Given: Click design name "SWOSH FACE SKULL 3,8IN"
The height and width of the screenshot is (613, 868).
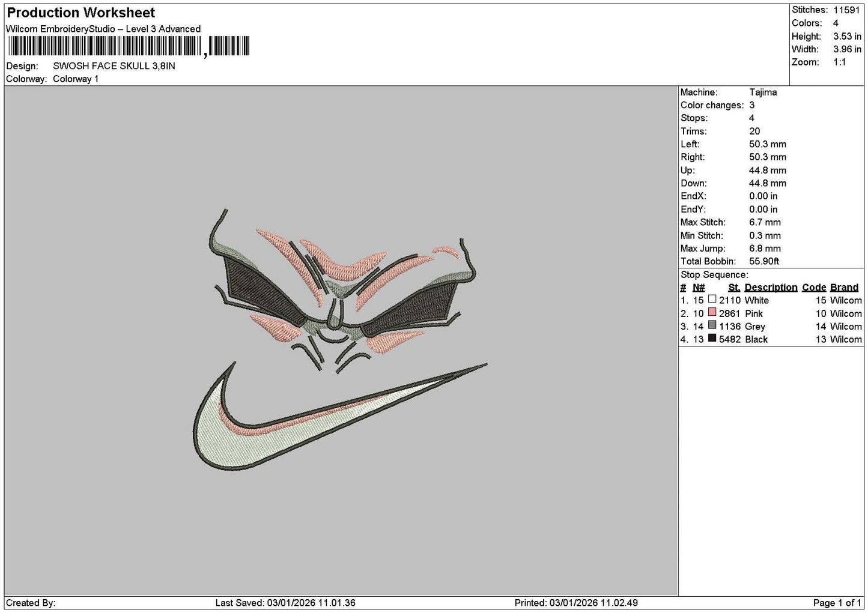Looking at the screenshot, I should pos(114,66).
